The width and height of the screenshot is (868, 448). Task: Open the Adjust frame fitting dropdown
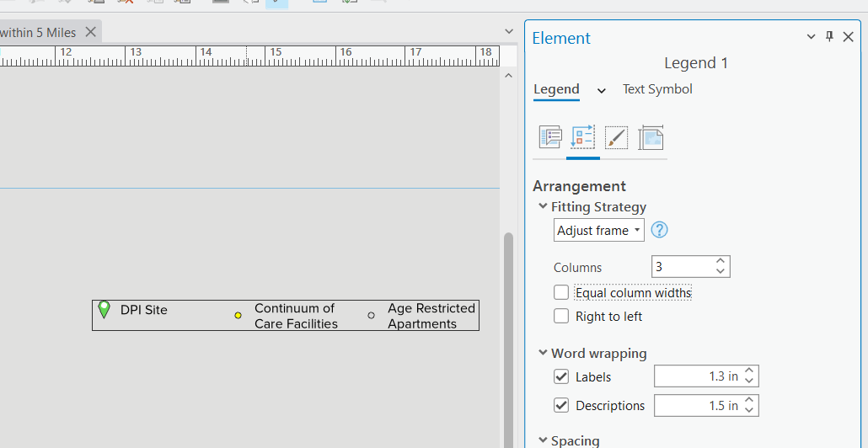click(x=599, y=230)
